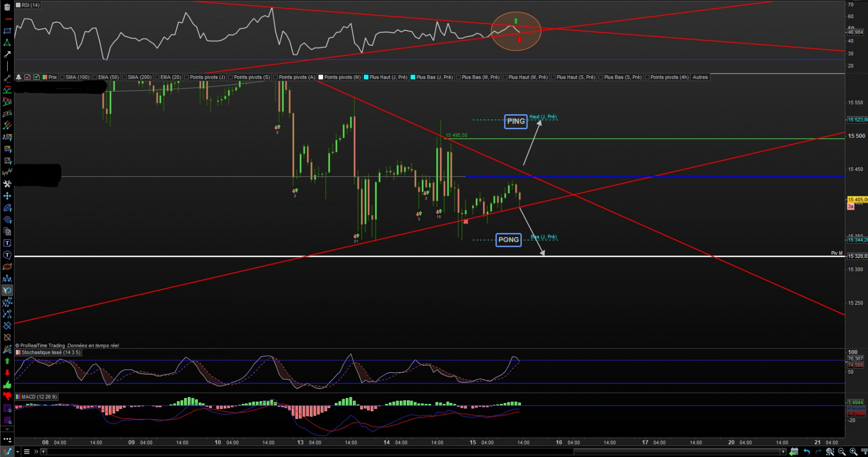The image size is (868, 457).
Task: Click the Plus Haut (J, Pré) cyan swatch
Action: (x=366, y=77)
